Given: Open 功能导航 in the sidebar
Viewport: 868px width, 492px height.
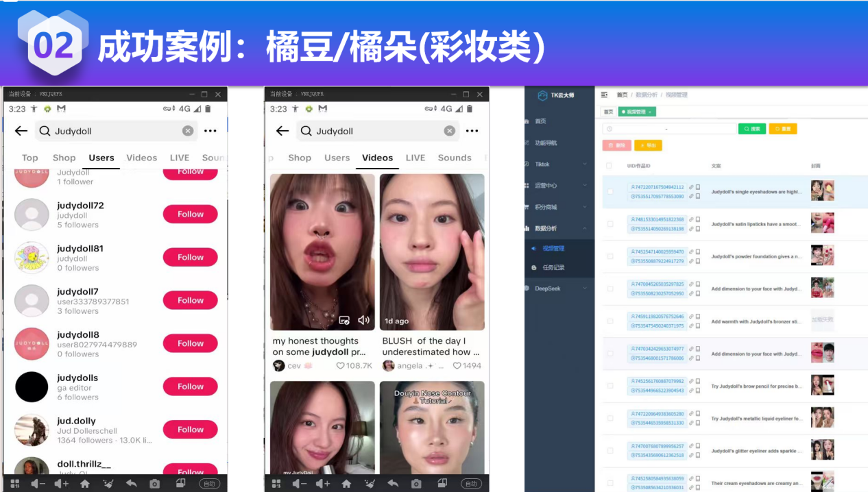Looking at the screenshot, I should (x=546, y=143).
